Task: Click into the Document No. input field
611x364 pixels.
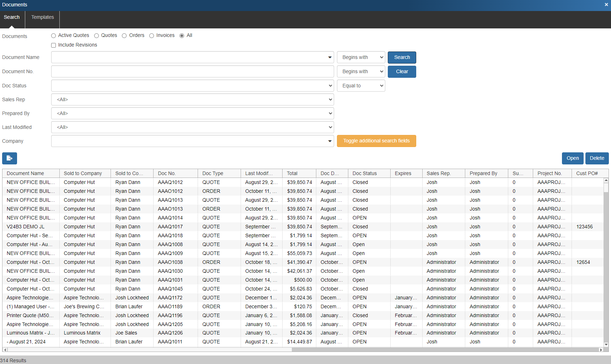Action: click(192, 72)
